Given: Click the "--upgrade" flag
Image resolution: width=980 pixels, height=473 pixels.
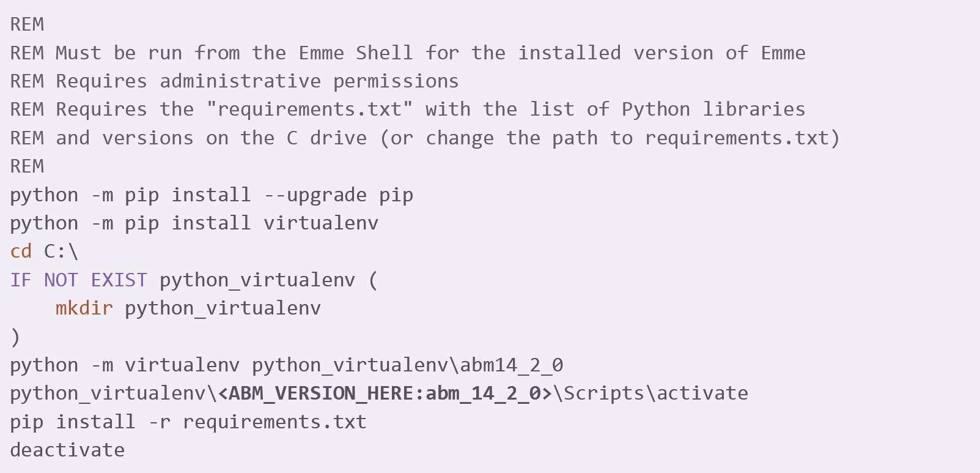Looking at the screenshot, I should [x=315, y=195].
